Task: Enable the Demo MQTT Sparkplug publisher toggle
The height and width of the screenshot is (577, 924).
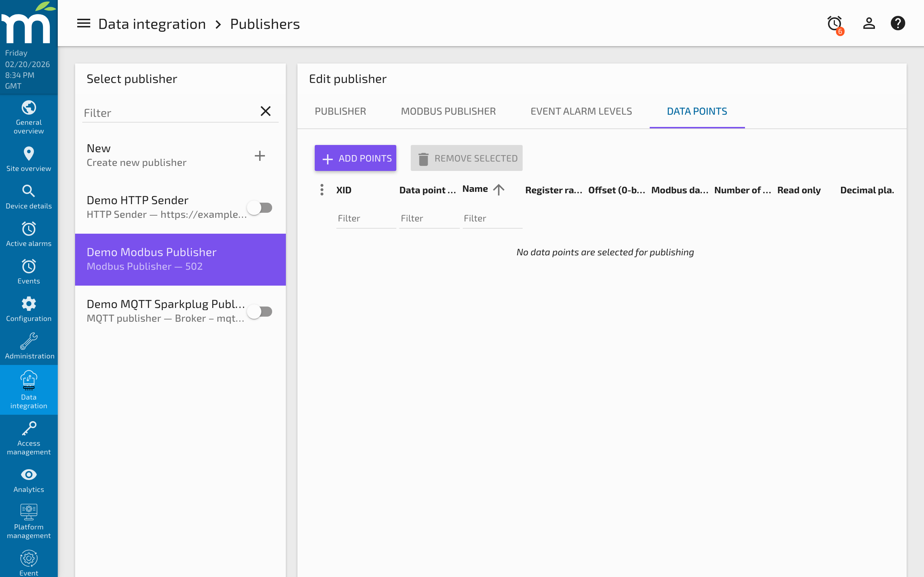Action: coord(260,311)
